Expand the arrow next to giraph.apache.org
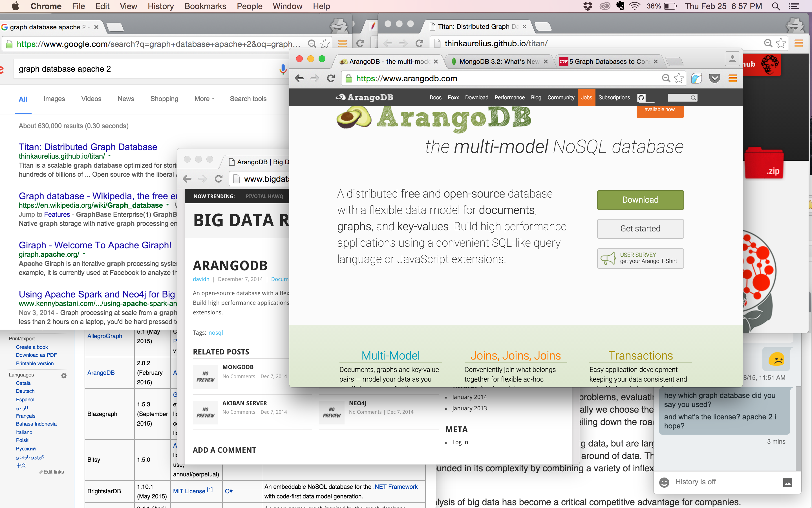Viewport: 812px width, 508px height. 84,254
